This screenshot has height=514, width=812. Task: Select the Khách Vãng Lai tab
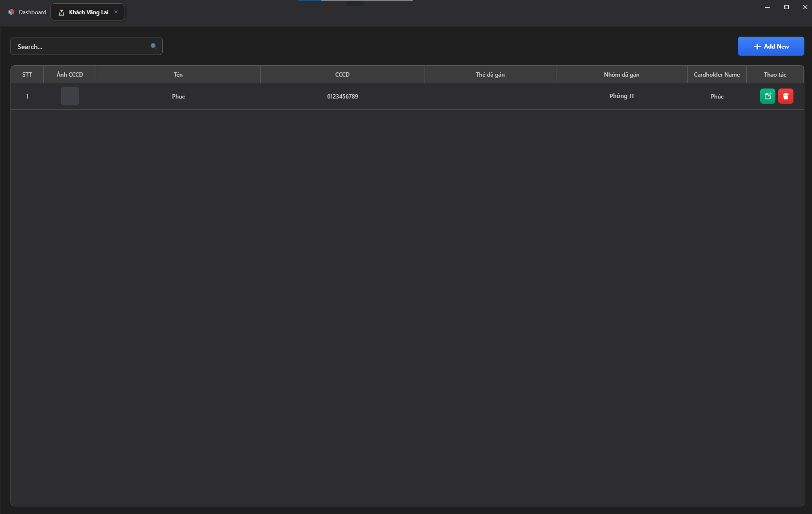click(x=88, y=12)
